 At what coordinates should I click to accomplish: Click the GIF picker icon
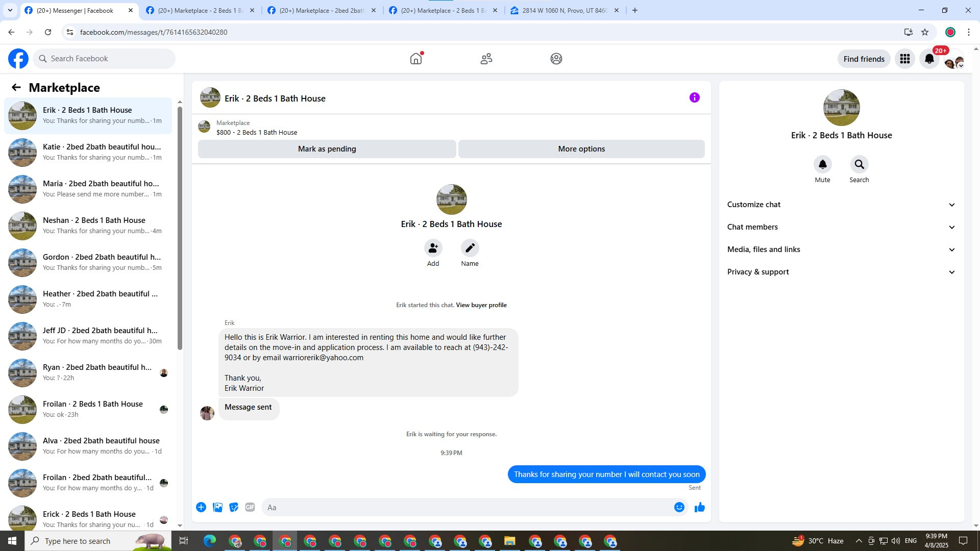[x=250, y=507]
